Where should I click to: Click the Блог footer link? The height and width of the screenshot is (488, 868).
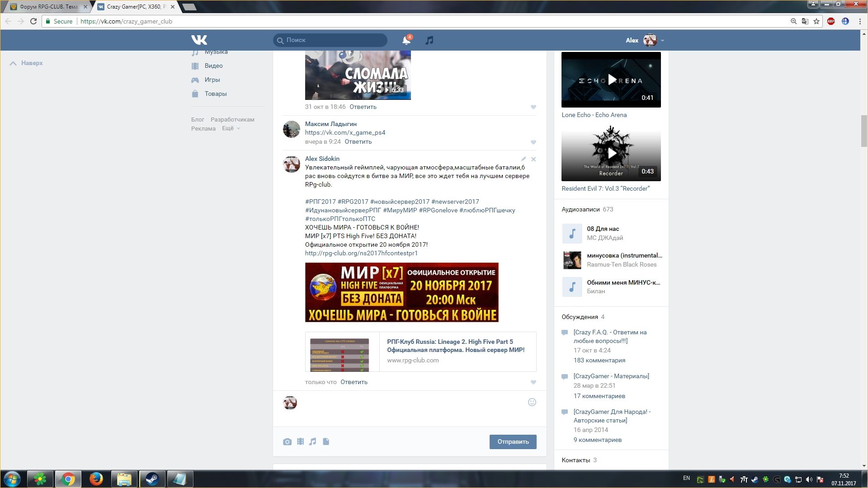tap(198, 120)
